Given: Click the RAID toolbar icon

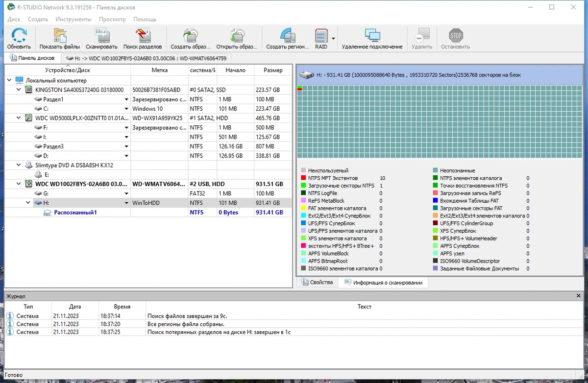Looking at the screenshot, I should pyautogui.click(x=321, y=36).
